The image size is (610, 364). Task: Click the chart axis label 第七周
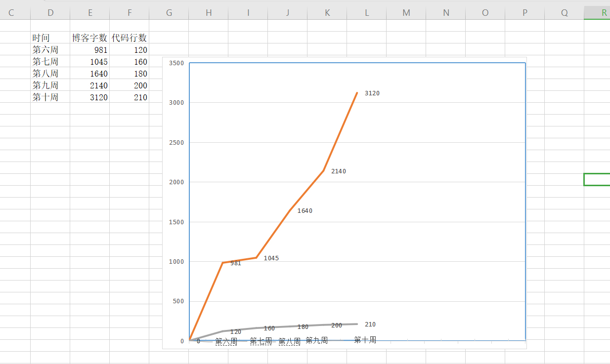tap(261, 341)
